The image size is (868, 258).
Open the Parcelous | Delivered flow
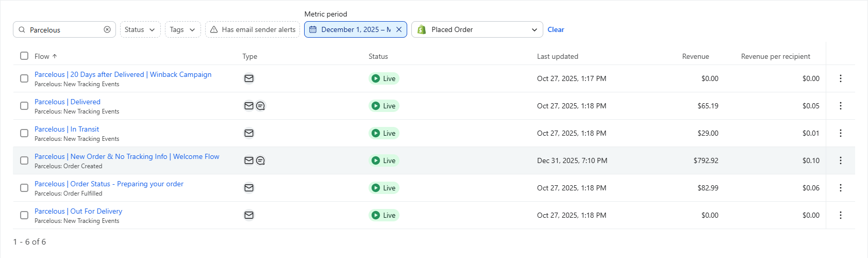(x=68, y=102)
